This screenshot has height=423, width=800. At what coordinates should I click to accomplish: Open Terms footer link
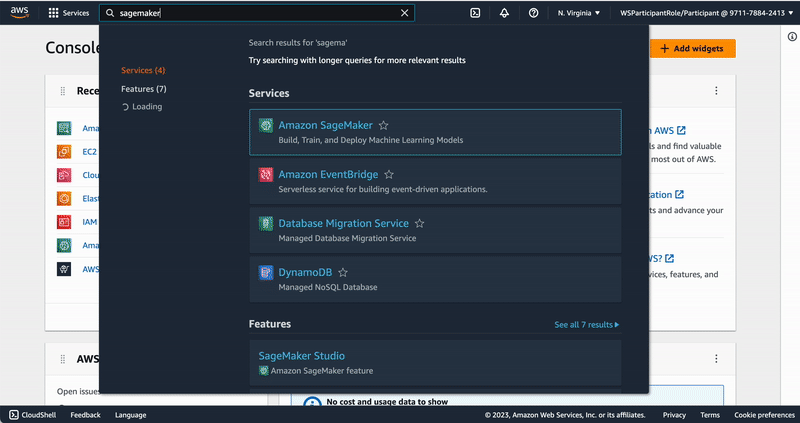click(710, 415)
